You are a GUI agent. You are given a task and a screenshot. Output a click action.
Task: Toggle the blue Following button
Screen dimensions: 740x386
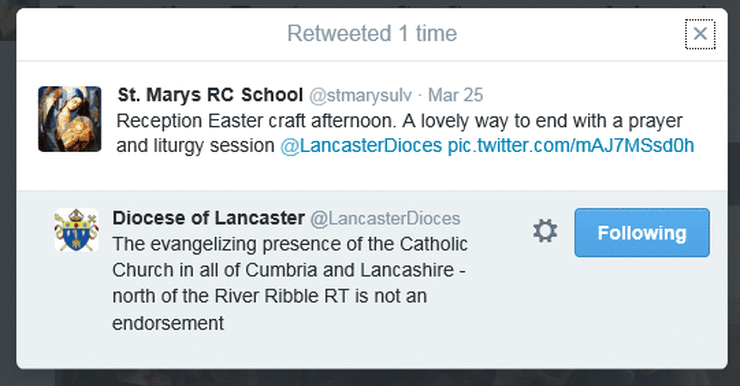click(642, 233)
